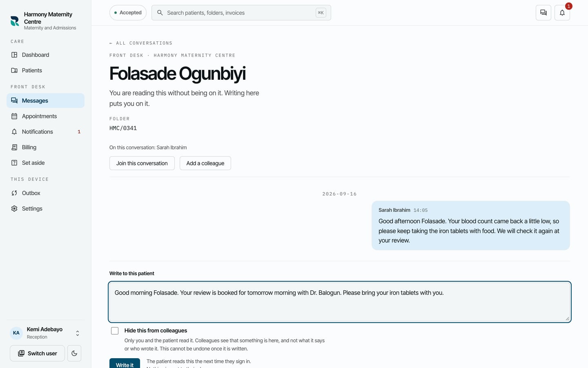Go back via All Conversations link
The height and width of the screenshot is (368, 588).
141,43
